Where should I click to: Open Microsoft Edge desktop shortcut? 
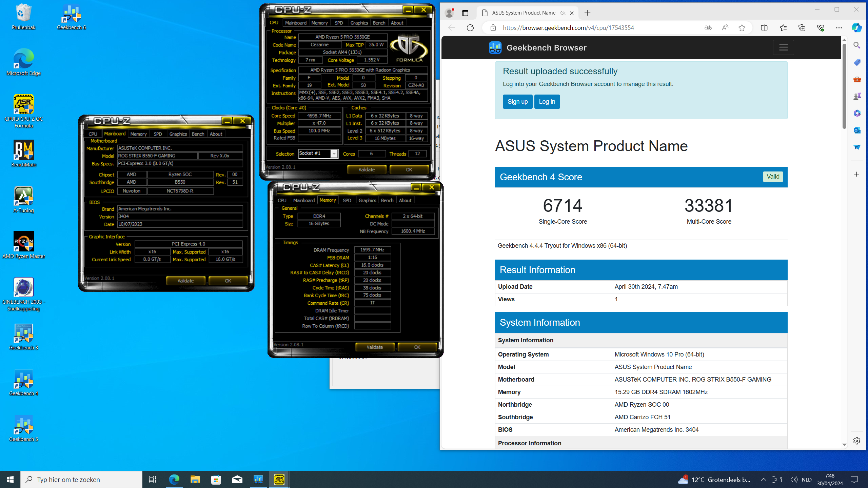[23, 62]
